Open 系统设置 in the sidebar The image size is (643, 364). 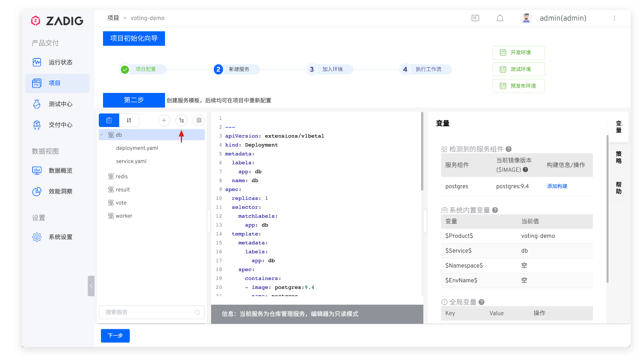[x=60, y=237]
